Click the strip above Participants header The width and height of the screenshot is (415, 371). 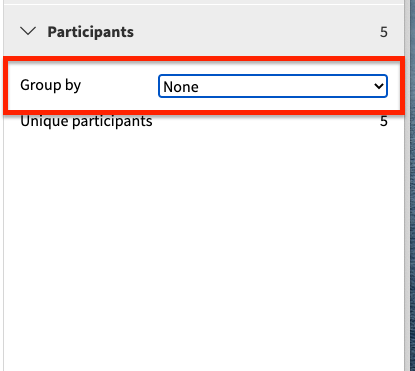[x=204, y=2]
